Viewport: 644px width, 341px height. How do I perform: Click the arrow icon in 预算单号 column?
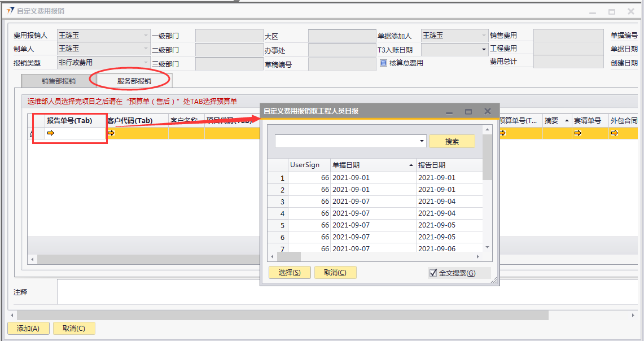503,133
